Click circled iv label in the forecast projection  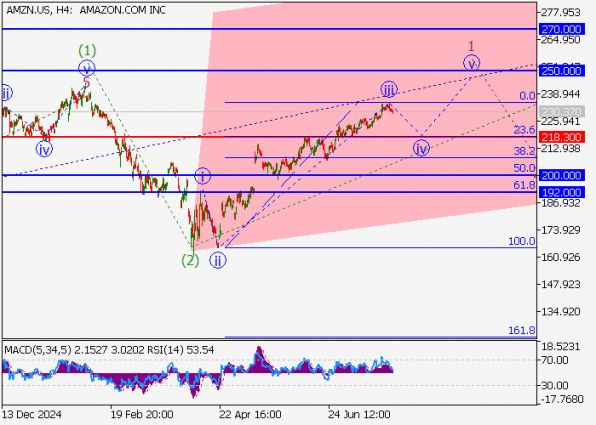coord(421,149)
